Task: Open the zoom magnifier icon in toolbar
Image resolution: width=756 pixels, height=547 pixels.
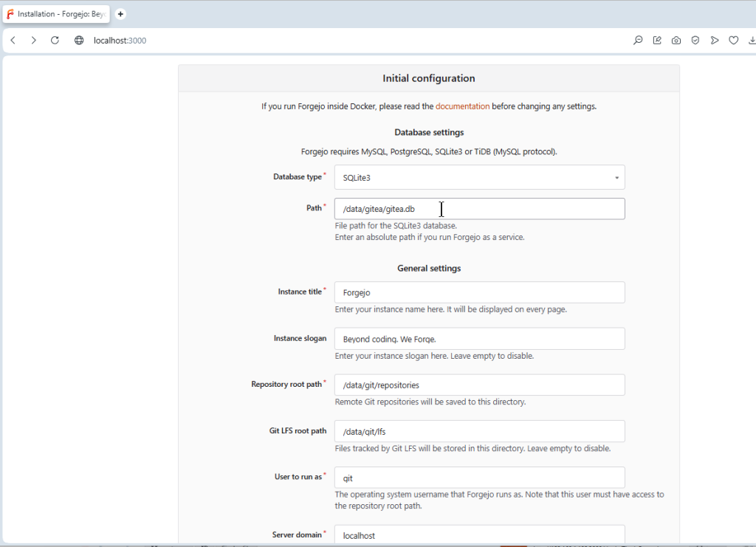Action: 638,41
